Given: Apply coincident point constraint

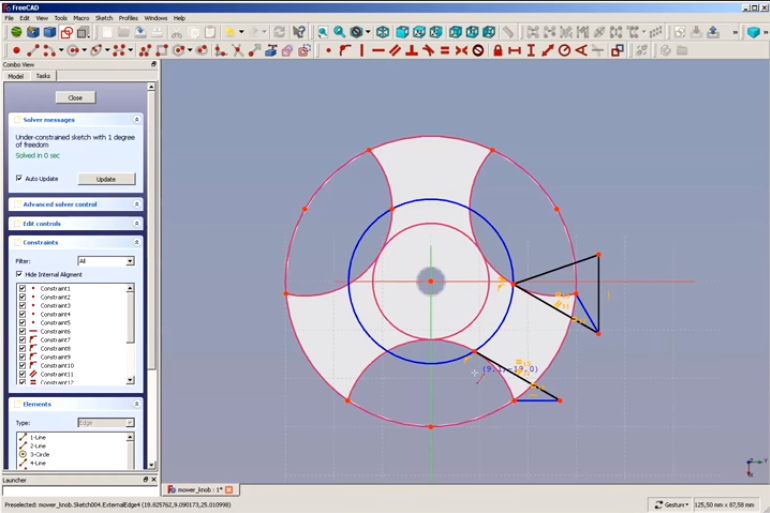Looking at the screenshot, I should click(x=329, y=50).
